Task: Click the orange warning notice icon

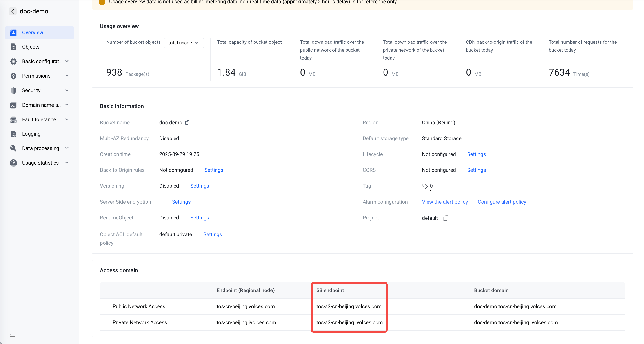Action: 102,2
